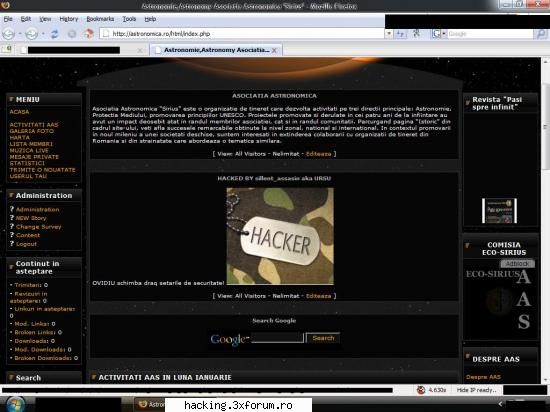Click the Trimiteri waiting content link
The width and height of the screenshot is (550, 412).
pyautogui.click(x=28, y=285)
